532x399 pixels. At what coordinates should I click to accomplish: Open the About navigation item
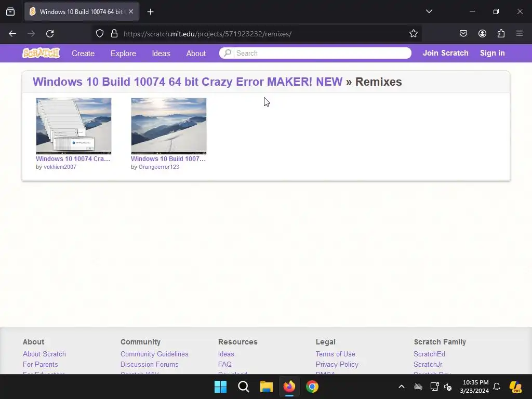196,54
